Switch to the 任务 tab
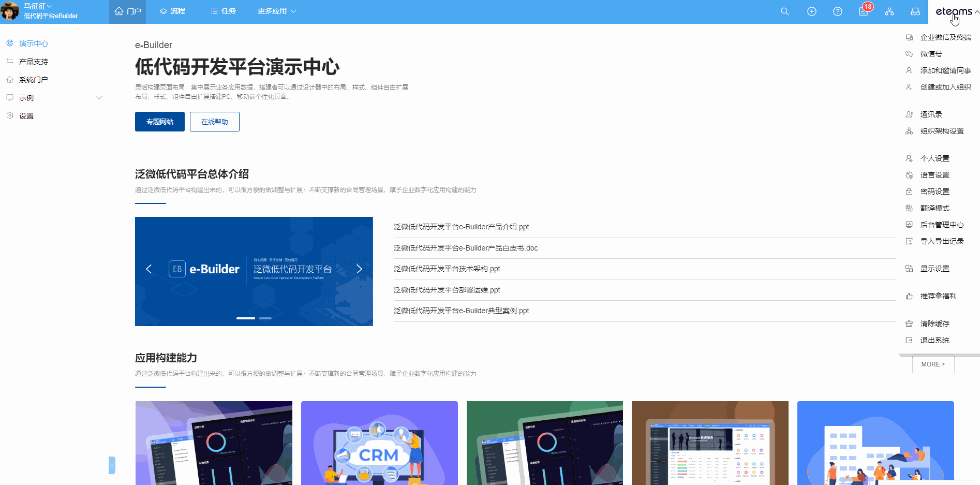Screen dimensions: 980x485 (223, 11)
